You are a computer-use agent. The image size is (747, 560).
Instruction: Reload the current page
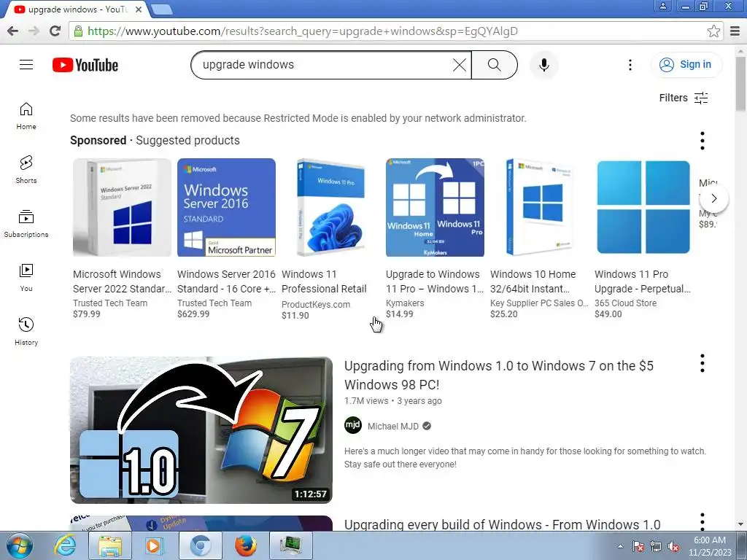[x=55, y=31]
